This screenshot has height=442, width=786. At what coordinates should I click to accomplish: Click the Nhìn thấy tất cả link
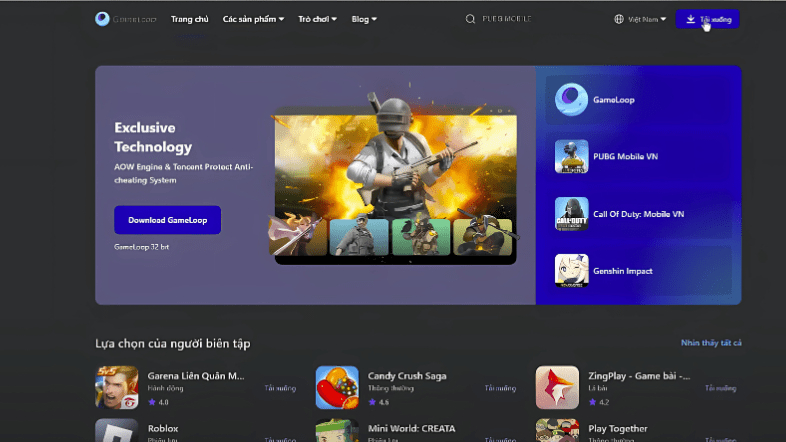pyautogui.click(x=711, y=343)
